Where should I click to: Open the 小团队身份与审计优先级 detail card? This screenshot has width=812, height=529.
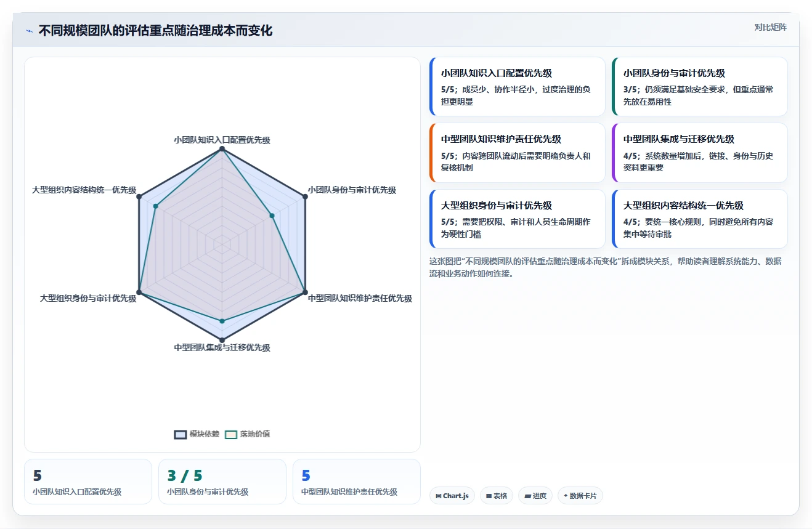[x=699, y=87]
